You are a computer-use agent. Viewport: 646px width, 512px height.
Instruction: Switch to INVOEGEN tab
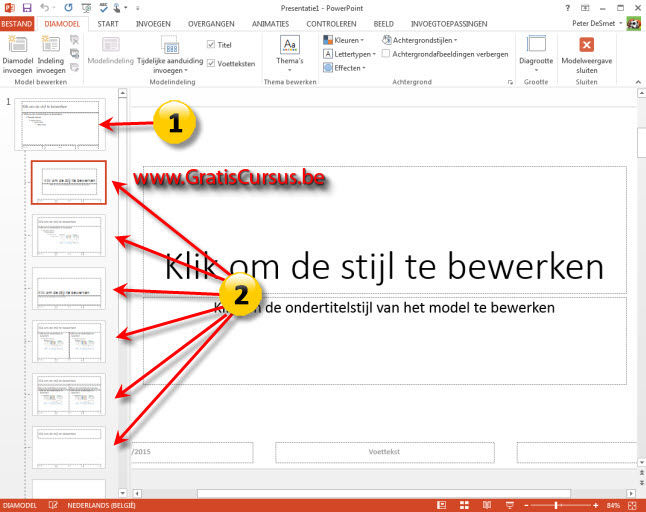coord(153,24)
